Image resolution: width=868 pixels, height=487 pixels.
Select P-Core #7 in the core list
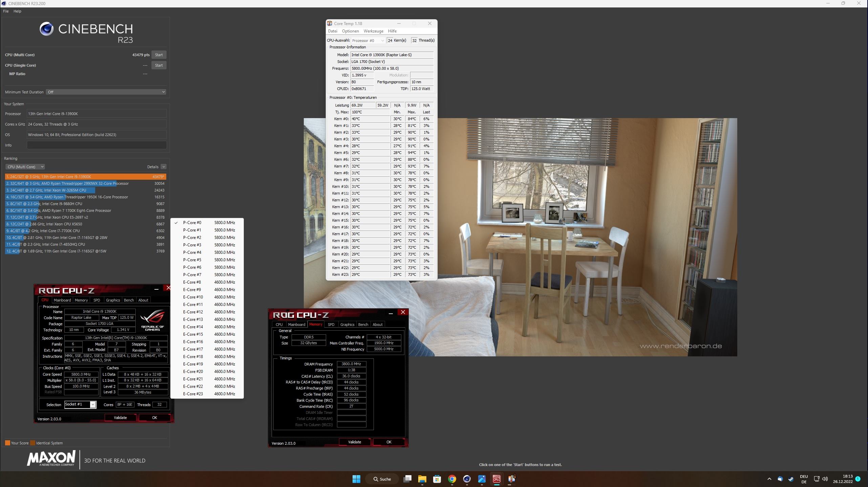click(x=207, y=275)
